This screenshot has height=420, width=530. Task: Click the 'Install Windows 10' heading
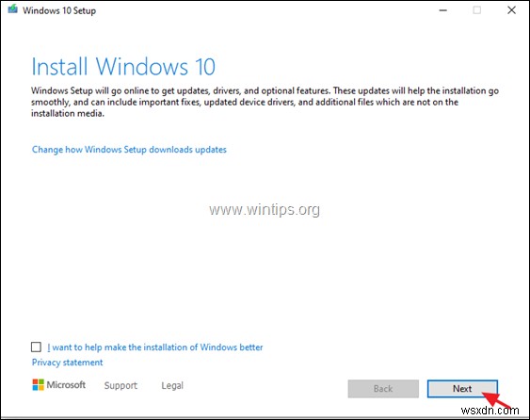tap(123, 66)
